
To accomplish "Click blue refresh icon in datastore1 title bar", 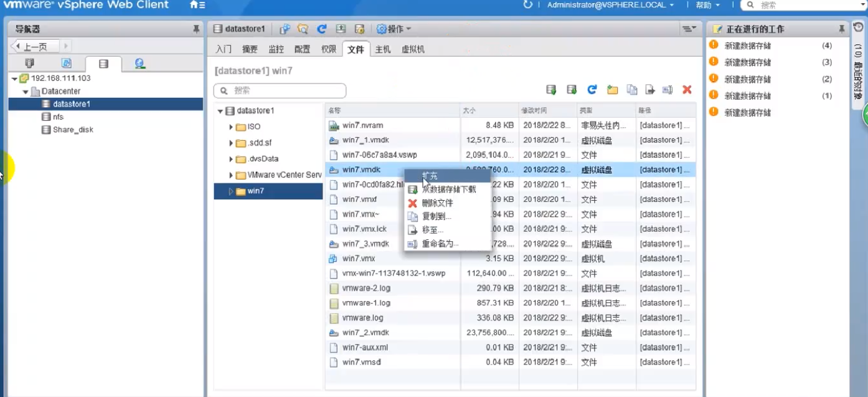I will (x=321, y=29).
